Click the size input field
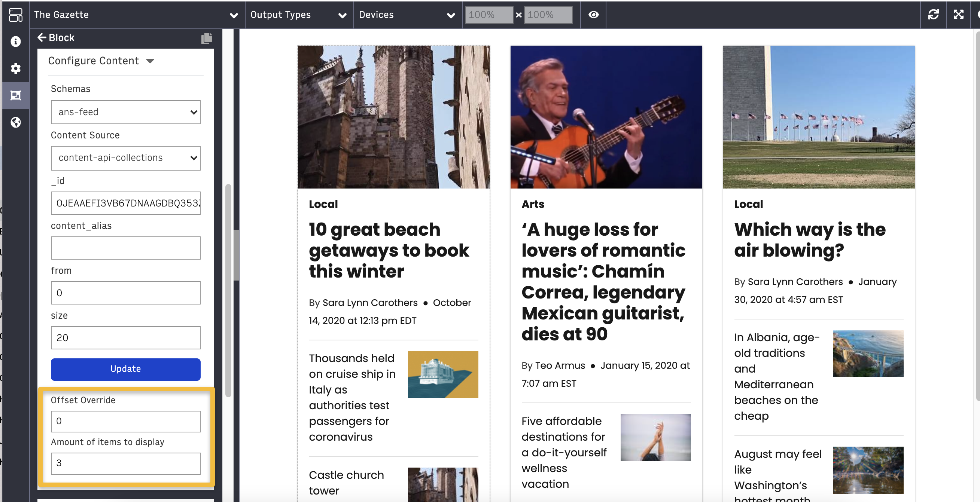980x502 pixels. [x=125, y=338]
